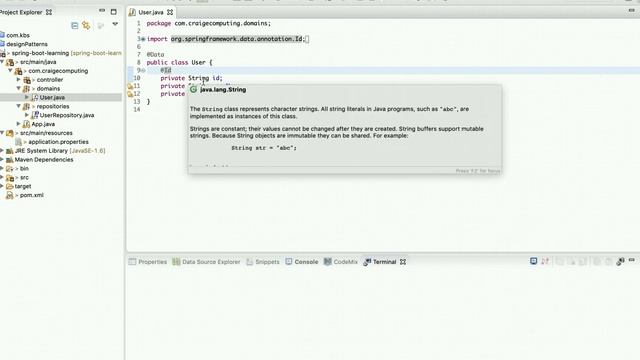Image resolution: width=640 pixels, height=360 pixels.
Task: Select spring-boot-learning project row
Action: pyautogui.click(x=61, y=53)
